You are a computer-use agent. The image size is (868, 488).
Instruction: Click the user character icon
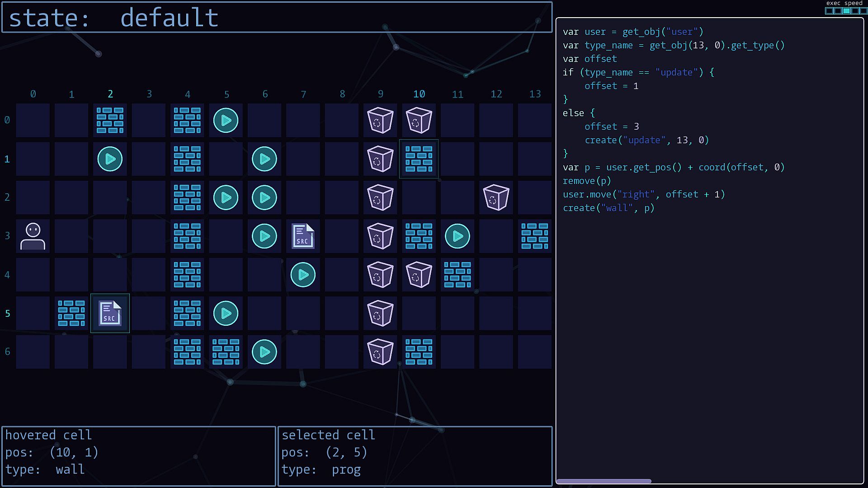point(33,236)
